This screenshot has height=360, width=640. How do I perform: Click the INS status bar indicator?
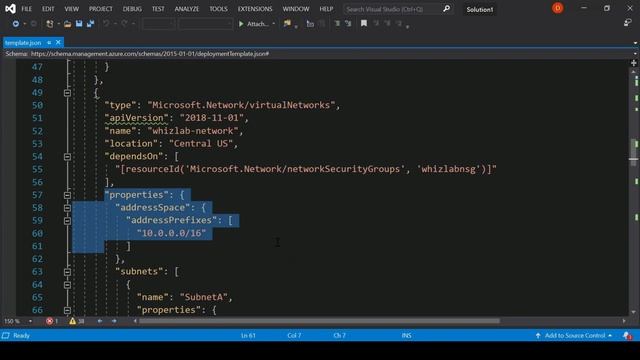[407, 336]
